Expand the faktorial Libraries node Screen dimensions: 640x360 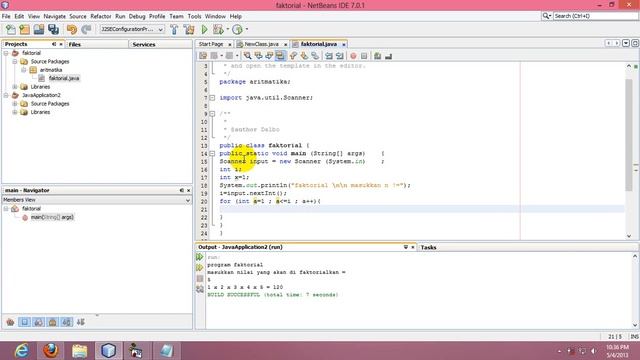15,87
